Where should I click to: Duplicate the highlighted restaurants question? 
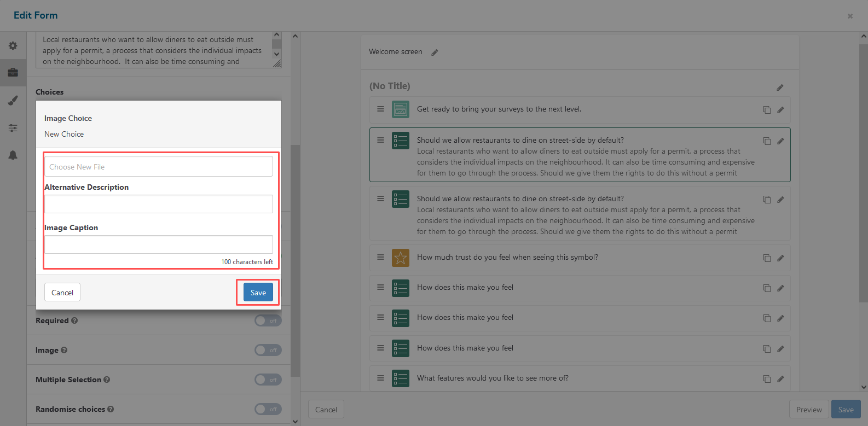[767, 141]
